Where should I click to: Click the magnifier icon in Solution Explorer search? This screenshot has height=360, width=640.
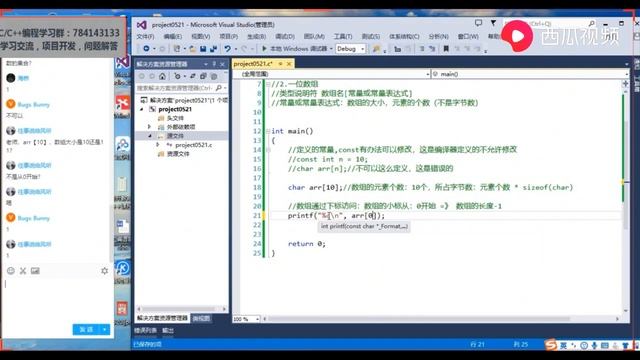[218, 88]
